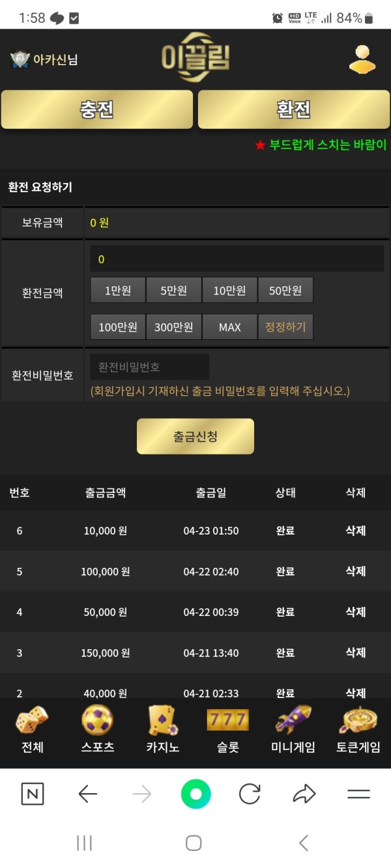Open the 토큰게임 roulette icon

[x=358, y=720]
